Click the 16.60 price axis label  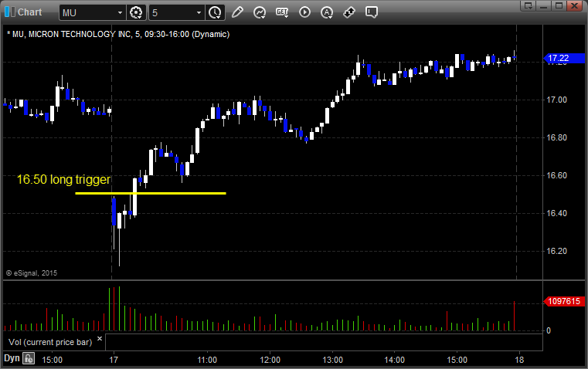[556, 175]
